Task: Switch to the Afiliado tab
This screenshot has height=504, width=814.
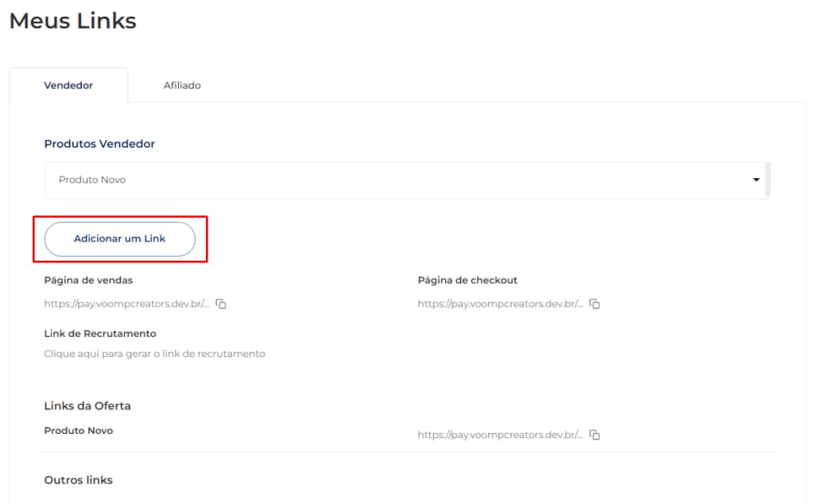Action: 182,85
